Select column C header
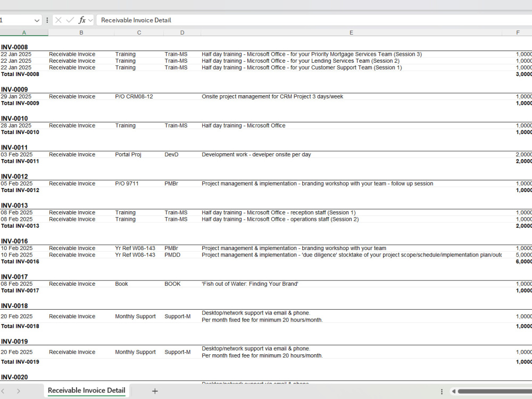 139,32
